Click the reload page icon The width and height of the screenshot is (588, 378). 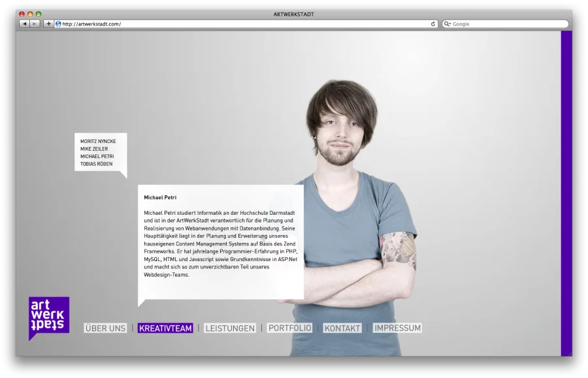[433, 24]
